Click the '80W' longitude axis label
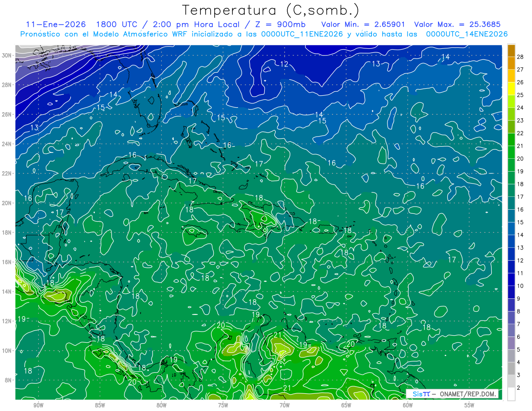 pos(161,405)
